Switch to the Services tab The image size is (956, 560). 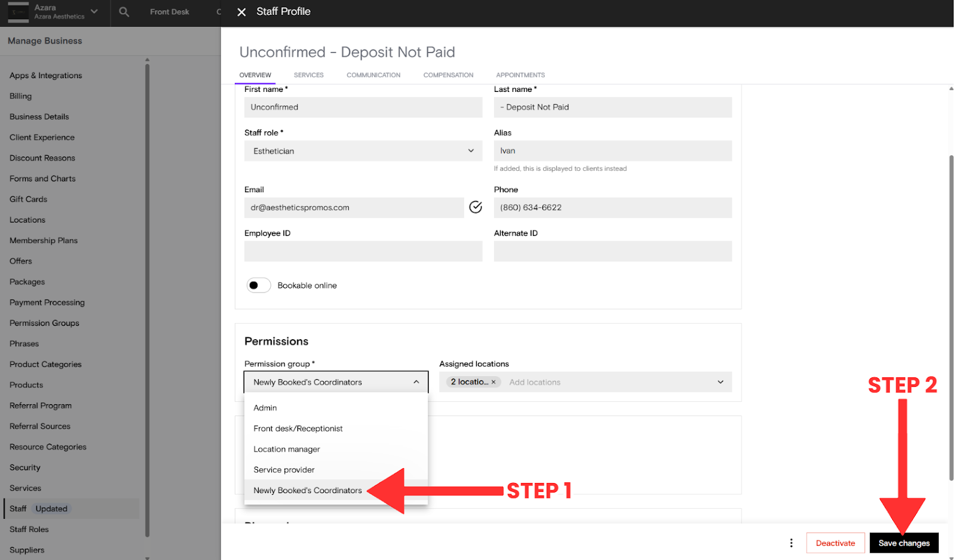click(308, 75)
